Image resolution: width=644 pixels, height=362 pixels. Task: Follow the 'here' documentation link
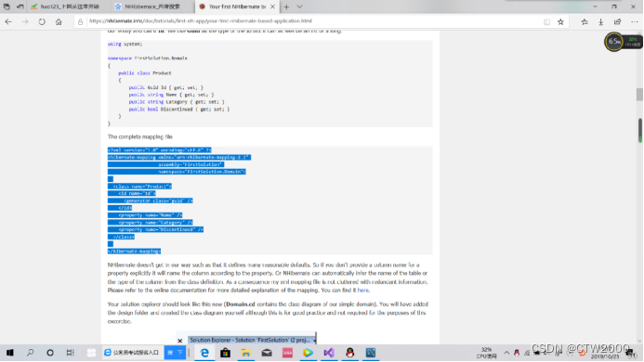click(x=363, y=291)
